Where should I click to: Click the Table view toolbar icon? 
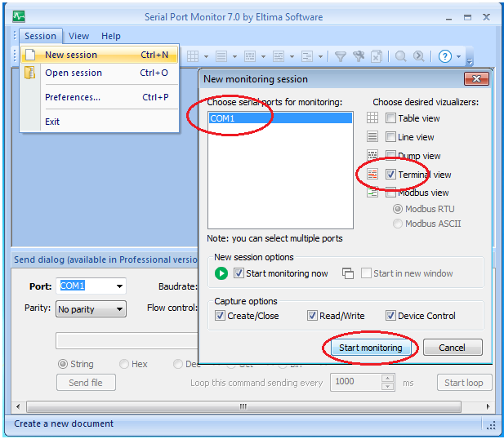(x=193, y=56)
